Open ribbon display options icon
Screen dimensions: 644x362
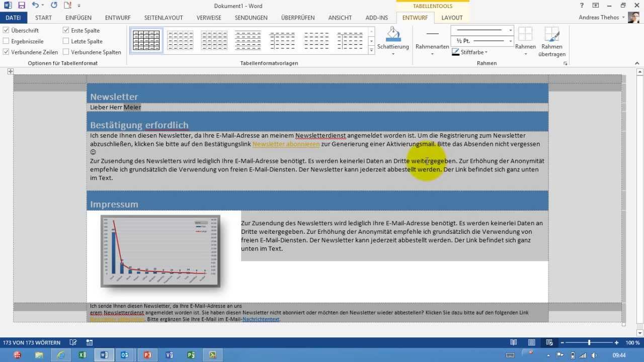596,6
